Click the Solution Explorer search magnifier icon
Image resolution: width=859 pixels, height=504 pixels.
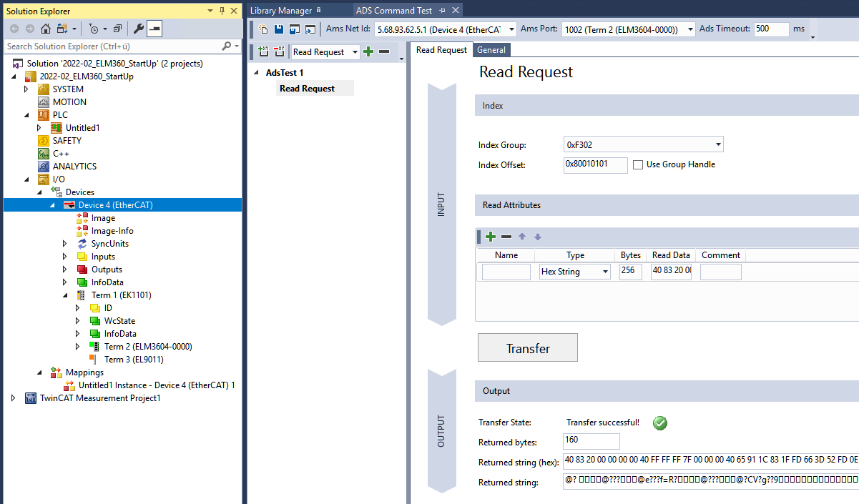(x=227, y=46)
